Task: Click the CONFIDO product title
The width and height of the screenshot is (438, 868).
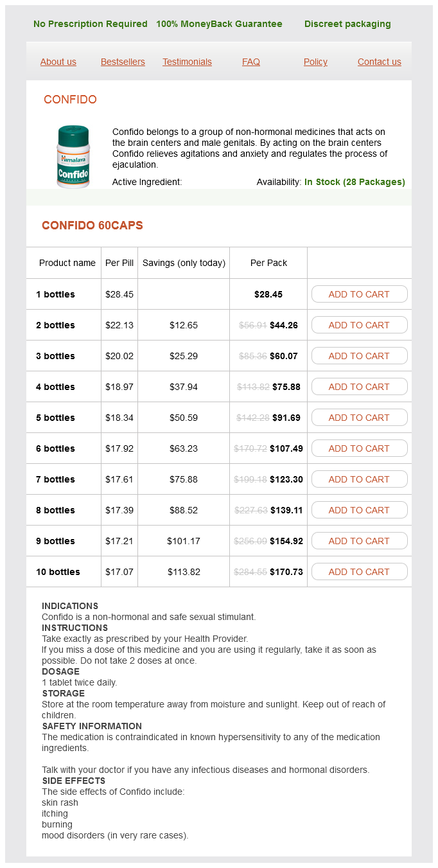Action: [70, 100]
